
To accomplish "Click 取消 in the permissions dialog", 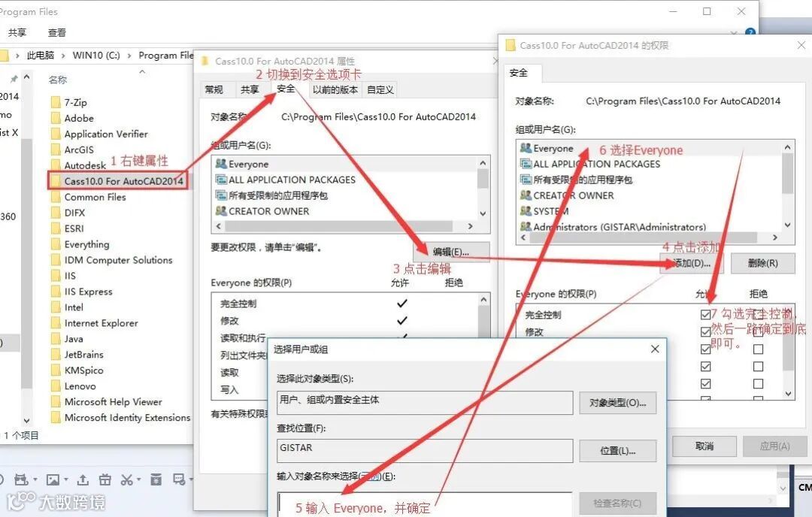I will click(704, 446).
